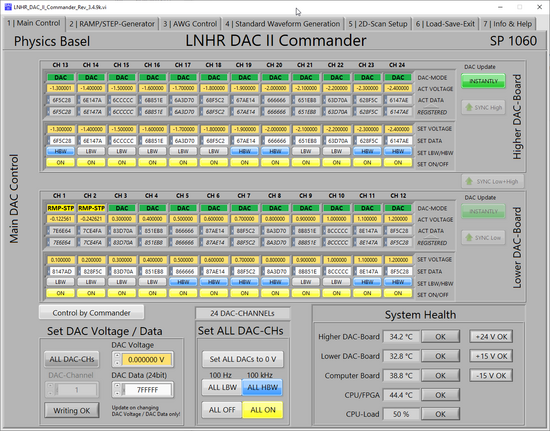Click the DAC Data (24bit) stepper arrows
The width and height of the screenshot is (550, 431).
pos(117,389)
